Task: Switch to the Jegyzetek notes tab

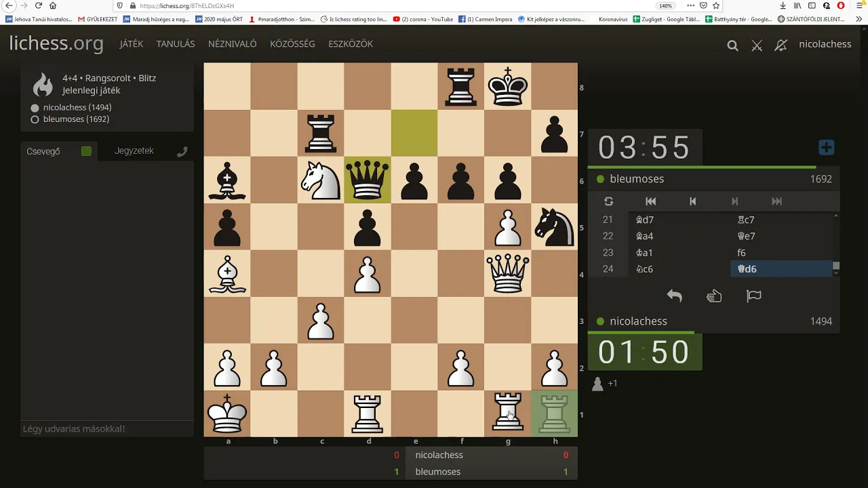Action: click(134, 150)
